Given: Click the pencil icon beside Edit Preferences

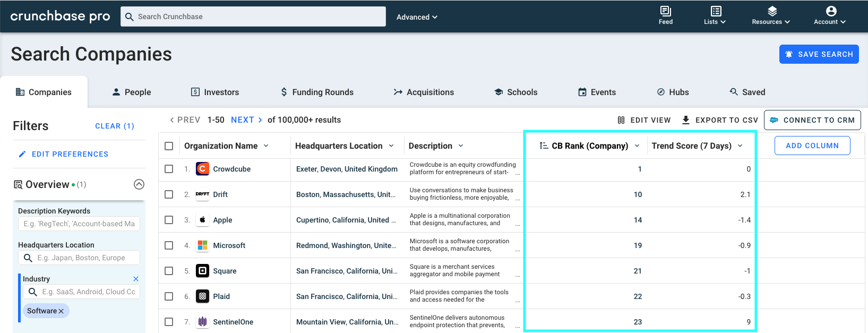Looking at the screenshot, I should [x=22, y=154].
